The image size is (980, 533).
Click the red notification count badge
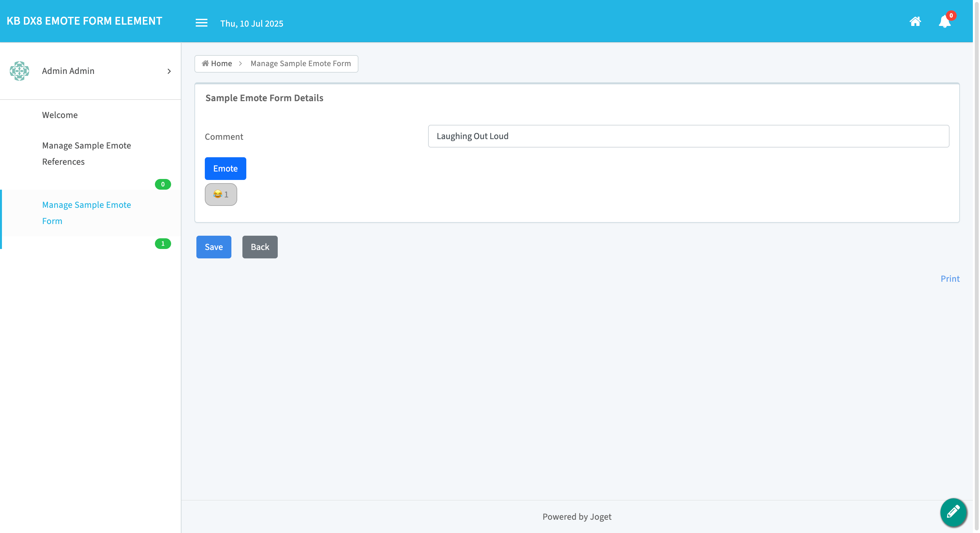(x=951, y=15)
